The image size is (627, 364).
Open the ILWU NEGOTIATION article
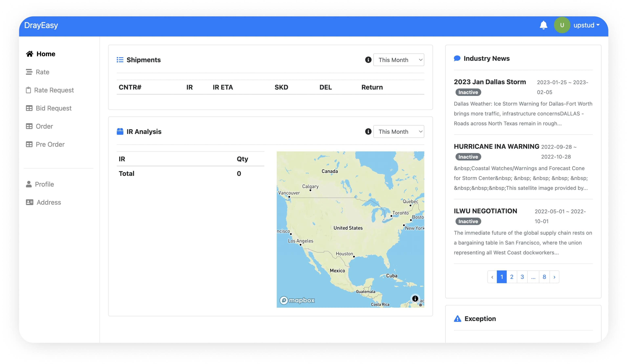click(x=485, y=211)
